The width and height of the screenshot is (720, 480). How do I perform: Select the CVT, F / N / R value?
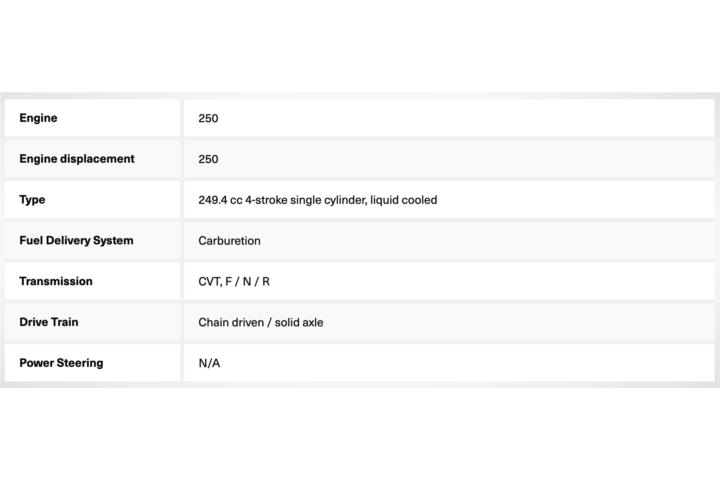point(234,282)
